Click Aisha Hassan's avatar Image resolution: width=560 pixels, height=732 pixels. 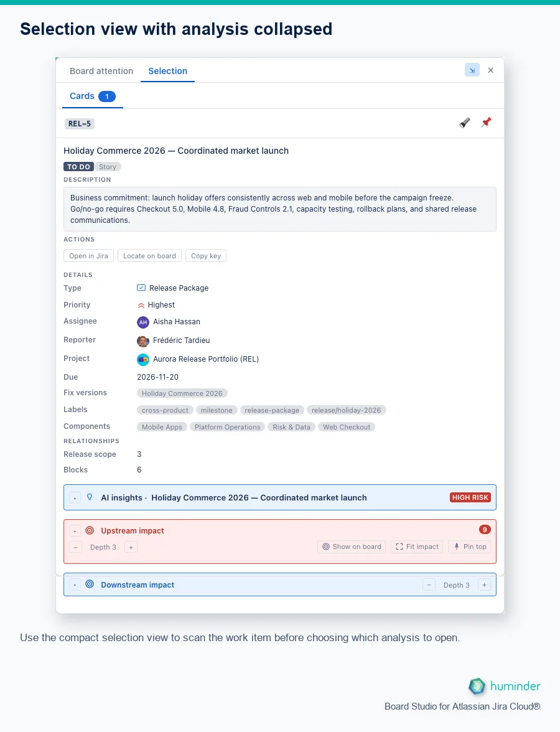(x=143, y=322)
